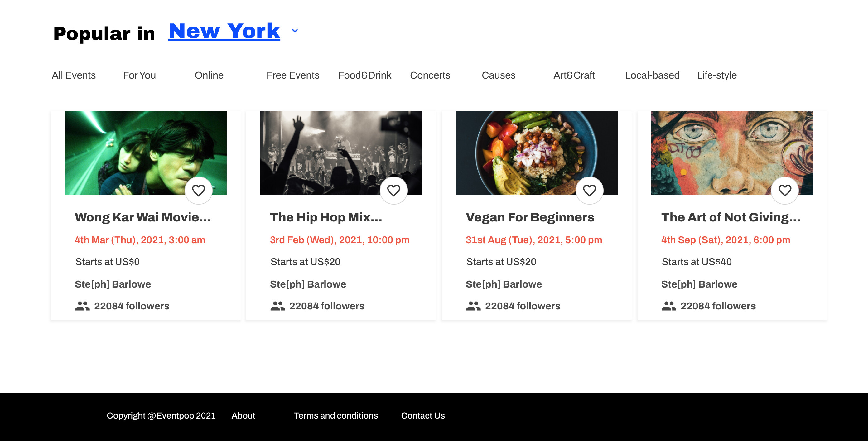Filter by Art&Craft events
The height and width of the screenshot is (441, 868).
(574, 75)
